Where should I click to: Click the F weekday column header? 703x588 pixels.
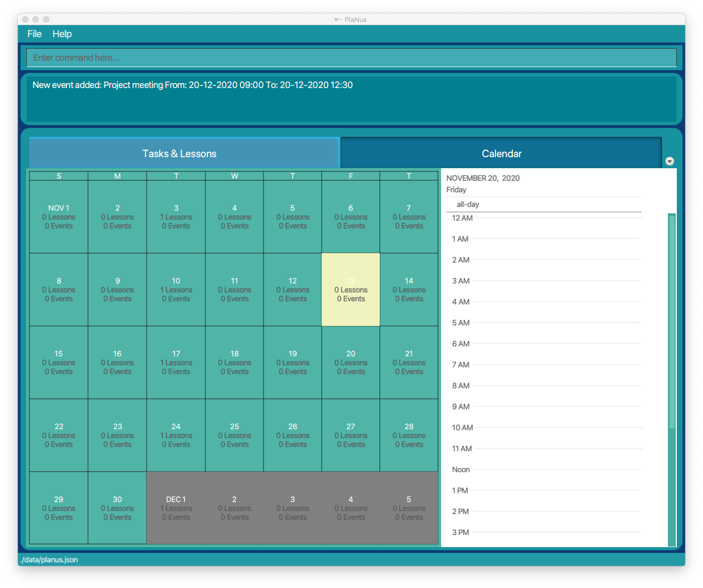pyautogui.click(x=350, y=176)
